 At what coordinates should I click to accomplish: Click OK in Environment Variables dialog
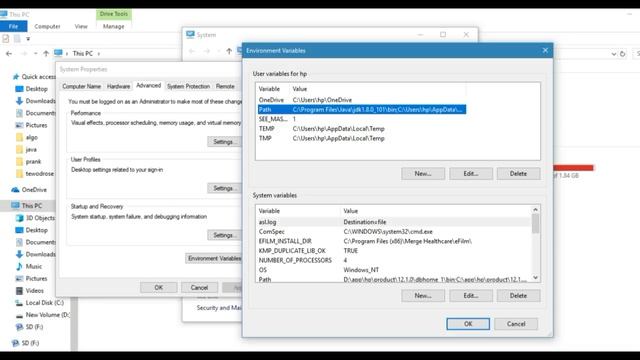pos(468,324)
